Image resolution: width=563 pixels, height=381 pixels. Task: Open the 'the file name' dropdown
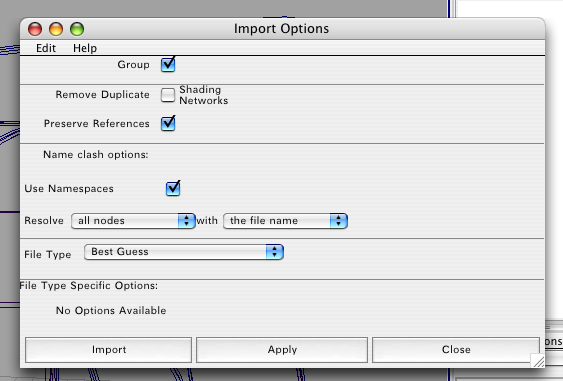[x=285, y=220]
